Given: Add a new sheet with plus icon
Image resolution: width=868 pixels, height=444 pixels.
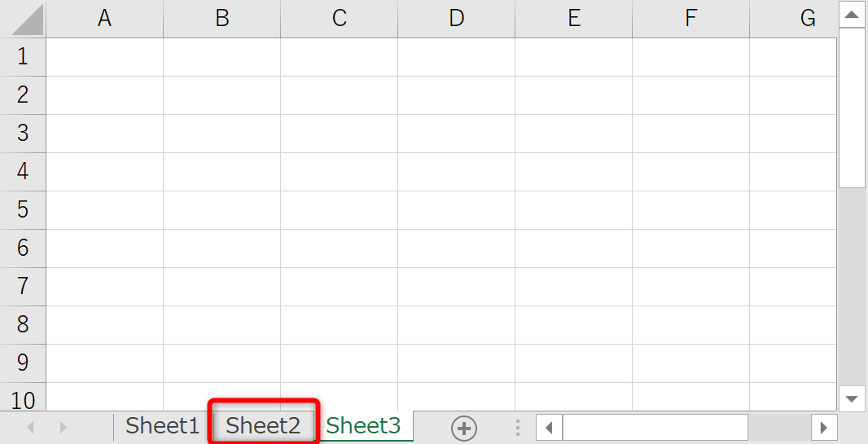Looking at the screenshot, I should point(464,428).
